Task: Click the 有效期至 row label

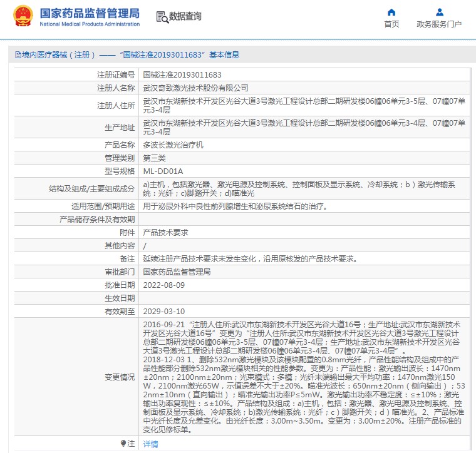Action: (119, 312)
